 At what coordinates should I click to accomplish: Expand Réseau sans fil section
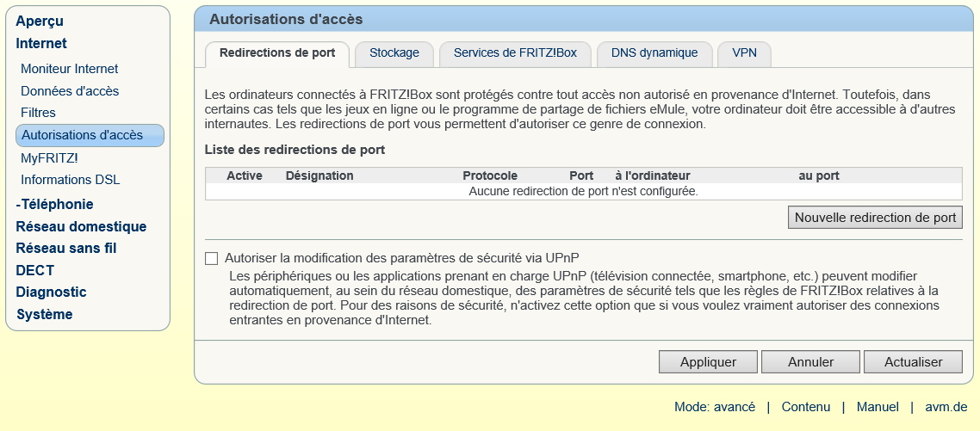[66, 248]
